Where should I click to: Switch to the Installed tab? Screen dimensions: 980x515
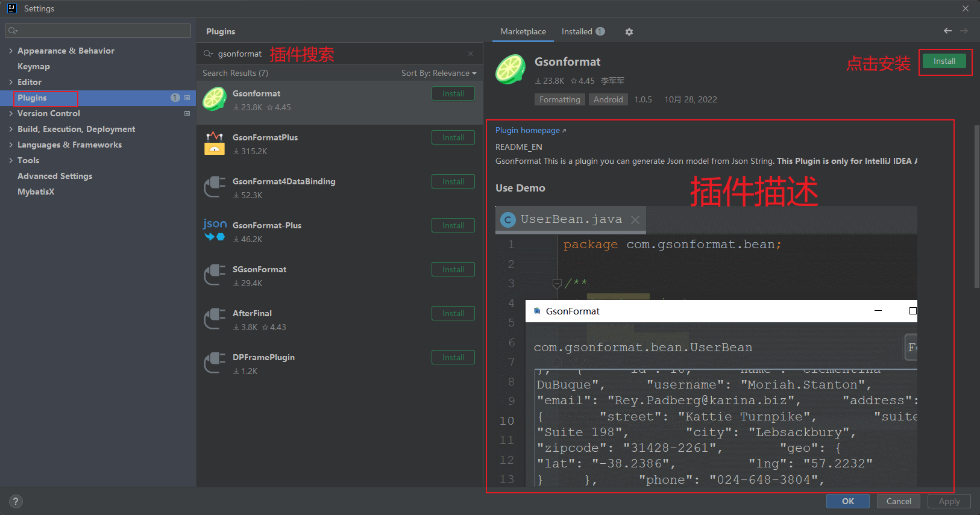coord(583,31)
